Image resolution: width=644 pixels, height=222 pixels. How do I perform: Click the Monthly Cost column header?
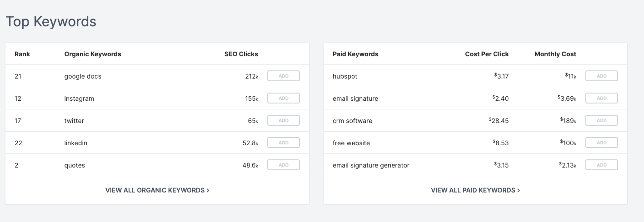pos(555,54)
